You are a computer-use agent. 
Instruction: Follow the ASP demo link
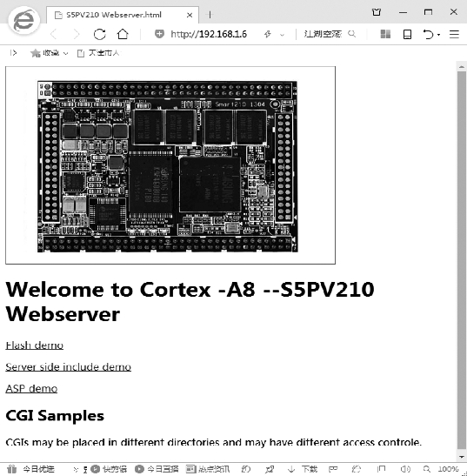tap(31, 389)
